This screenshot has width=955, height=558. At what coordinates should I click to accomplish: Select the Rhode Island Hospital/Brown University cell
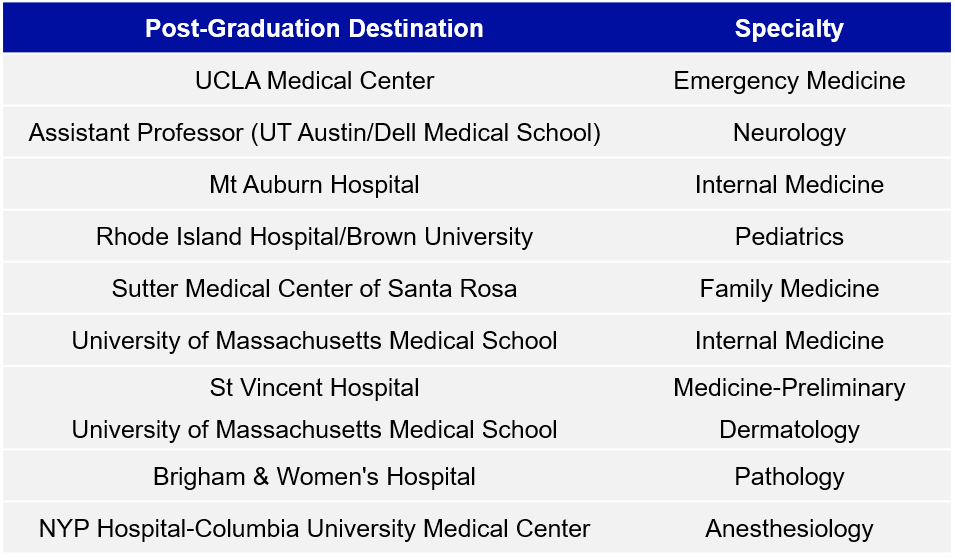point(314,237)
